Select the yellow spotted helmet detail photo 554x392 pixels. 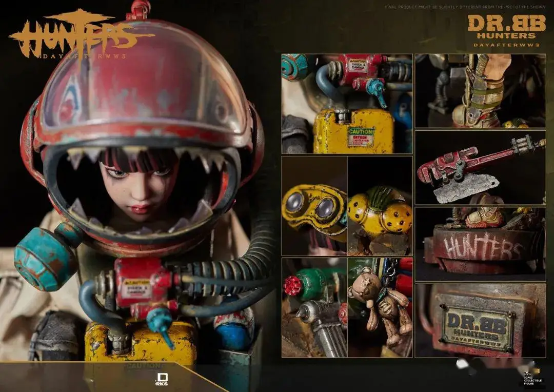380,206
